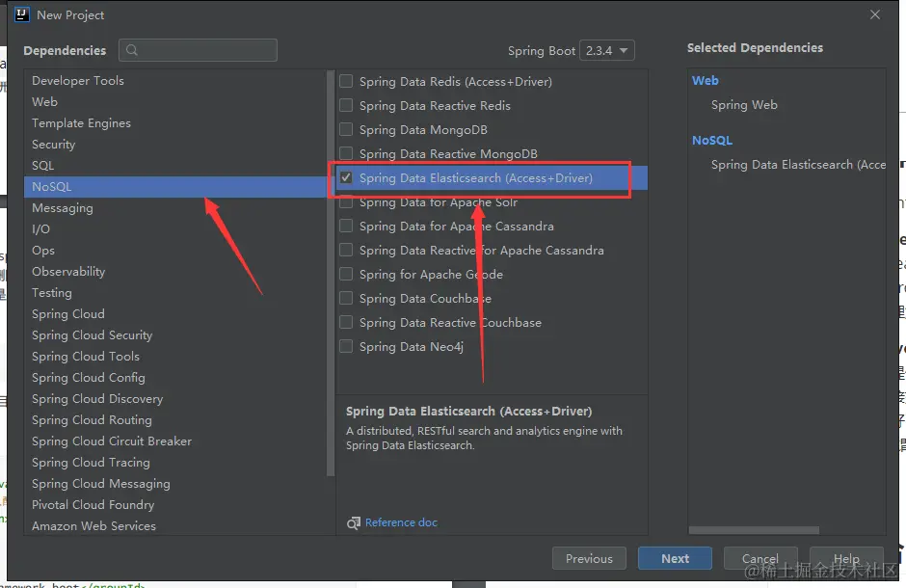The height and width of the screenshot is (588, 906).
Task: Proceed with the Next button
Action: point(675,558)
